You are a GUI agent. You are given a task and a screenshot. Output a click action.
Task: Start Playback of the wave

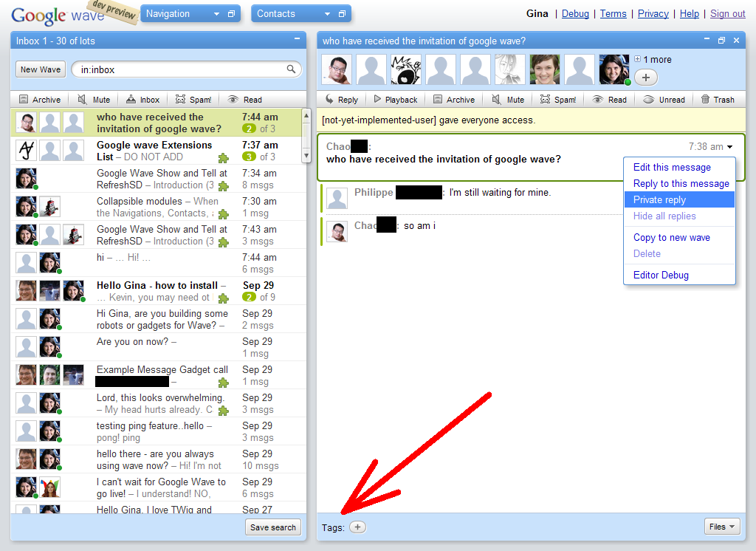click(x=395, y=100)
